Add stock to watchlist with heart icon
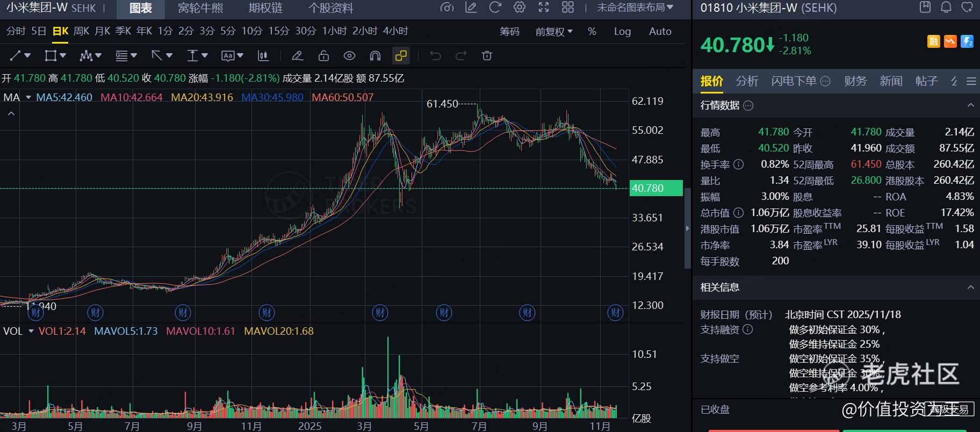The image size is (980, 432). click(967, 8)
